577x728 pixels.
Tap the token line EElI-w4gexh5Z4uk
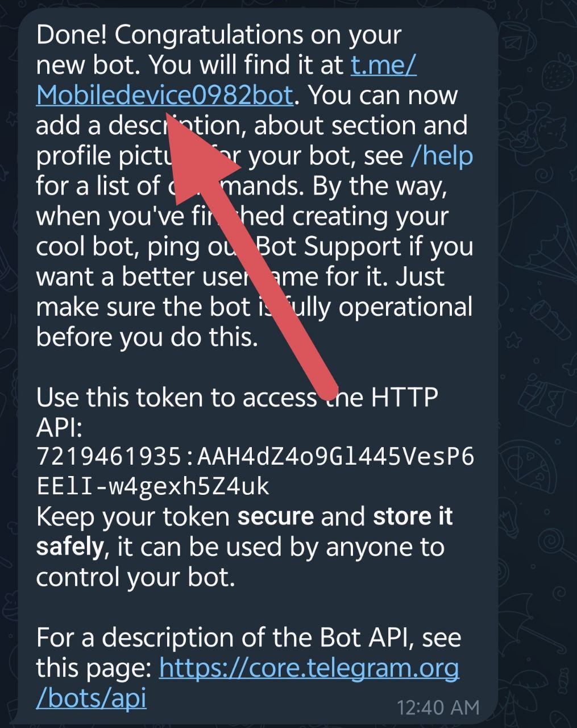(153, 486)
